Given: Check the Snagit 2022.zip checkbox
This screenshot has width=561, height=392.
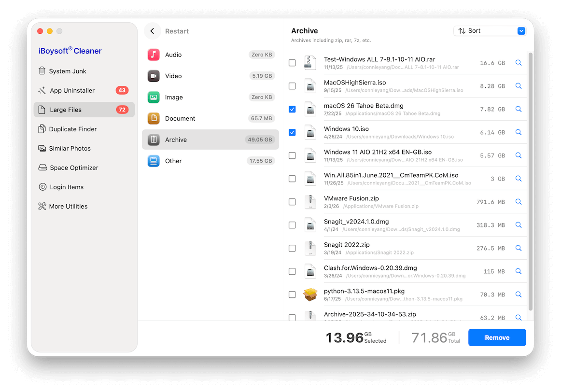Looking at the screenshot, I should [292, 248].
